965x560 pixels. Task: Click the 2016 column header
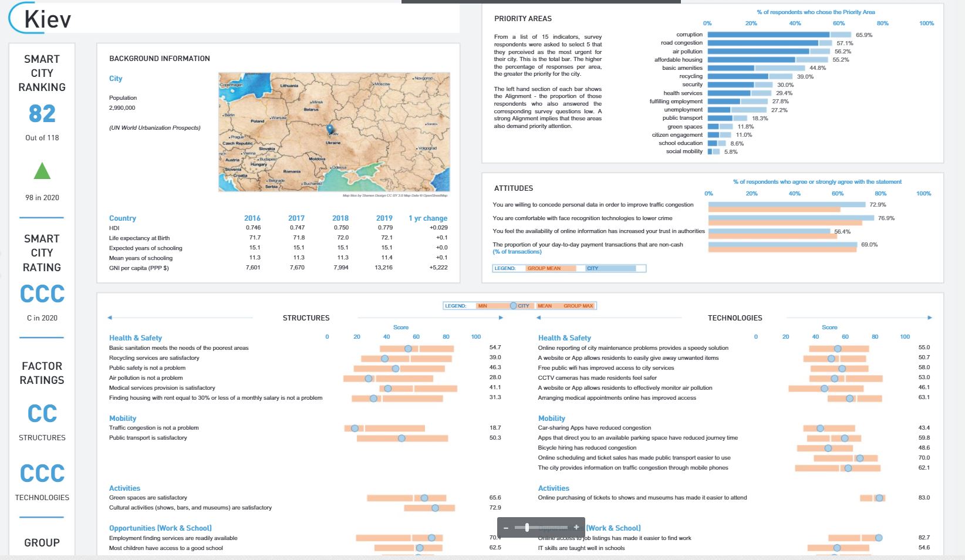(252, 218)
